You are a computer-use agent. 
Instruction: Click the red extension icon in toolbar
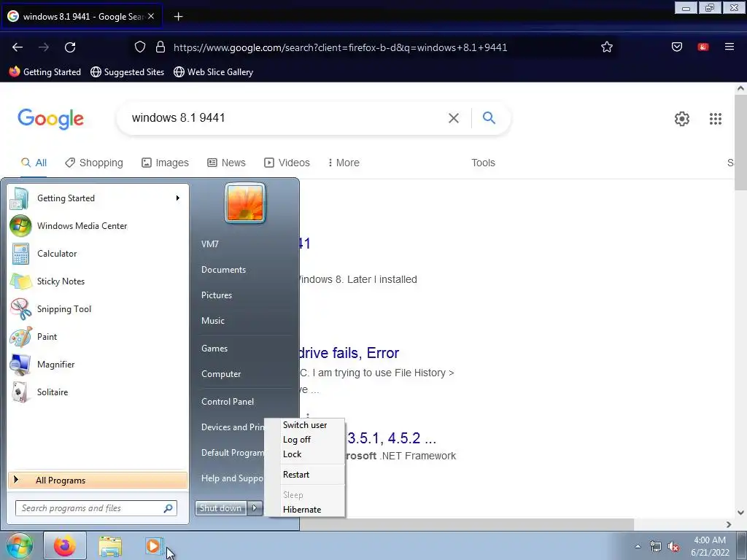[703, 47]
